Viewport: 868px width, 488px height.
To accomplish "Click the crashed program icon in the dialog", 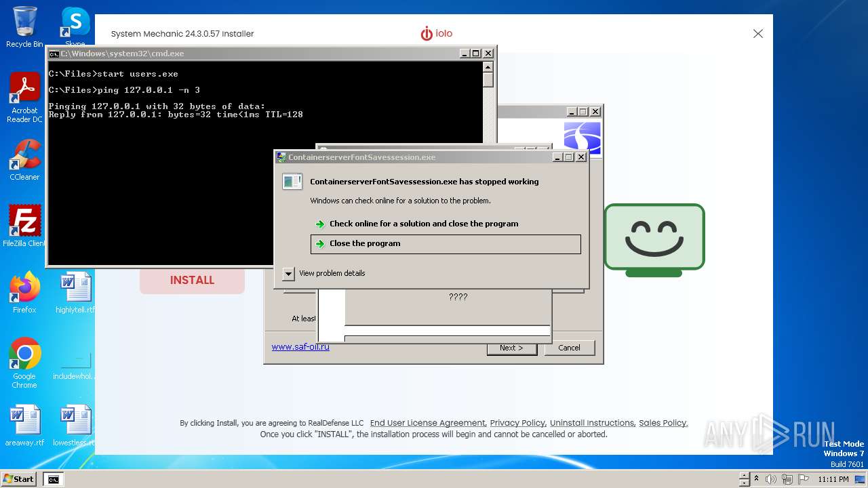I will point(292,182).
